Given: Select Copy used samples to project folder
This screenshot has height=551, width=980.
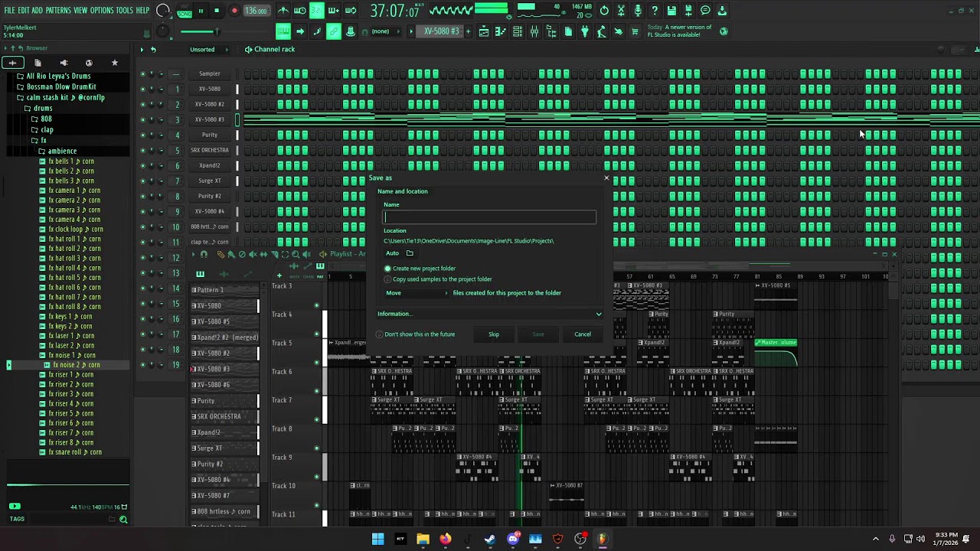Looking at the screenshot, I should pos(387,279).
